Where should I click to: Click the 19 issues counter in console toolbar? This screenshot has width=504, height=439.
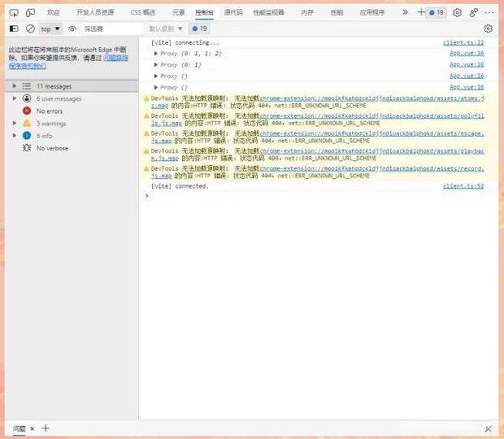[x=200, y=28]
